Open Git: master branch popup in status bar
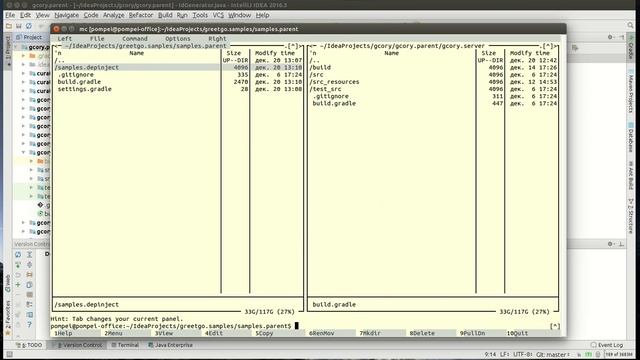 tap(553, 354)
